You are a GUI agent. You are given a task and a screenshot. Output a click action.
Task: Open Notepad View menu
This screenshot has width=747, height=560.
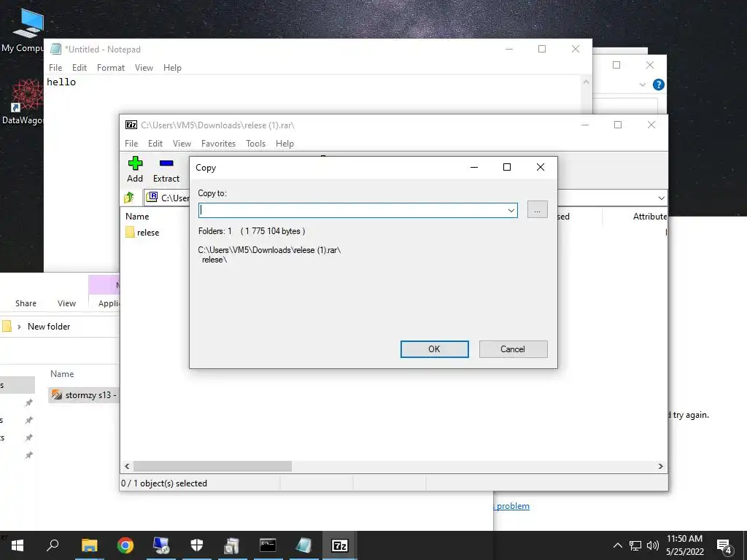144,68
